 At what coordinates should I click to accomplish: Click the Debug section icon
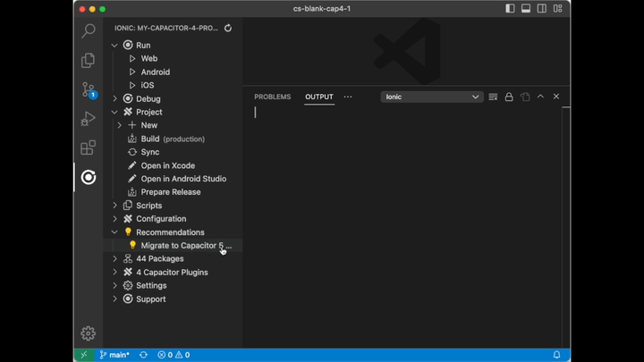coord(128,99)
